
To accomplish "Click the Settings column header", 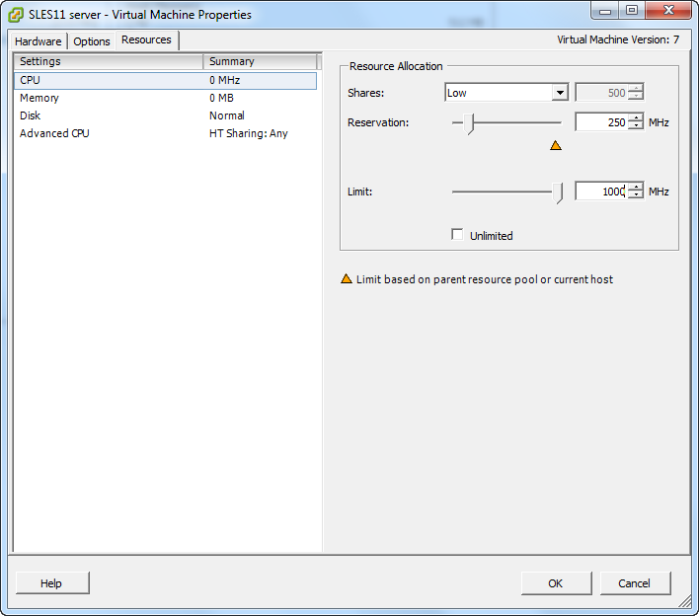I will click(x=109, y=61).
